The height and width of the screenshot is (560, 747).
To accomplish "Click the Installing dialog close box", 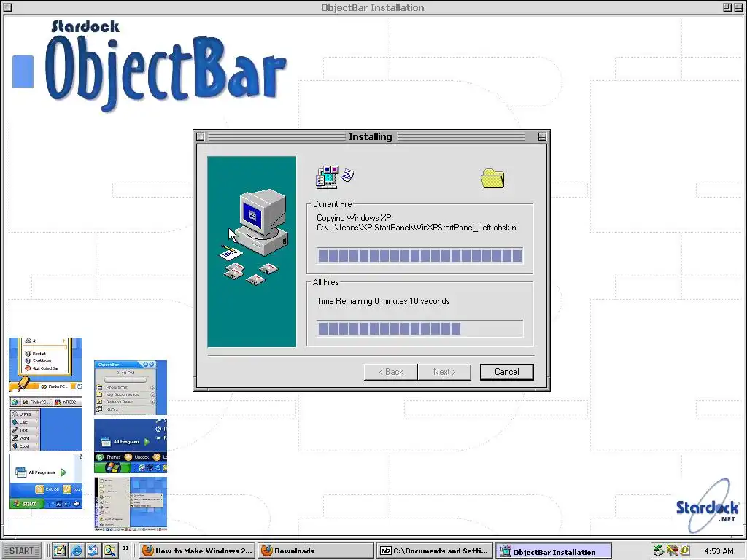I will pyautogui.click(x=200, y=136).
